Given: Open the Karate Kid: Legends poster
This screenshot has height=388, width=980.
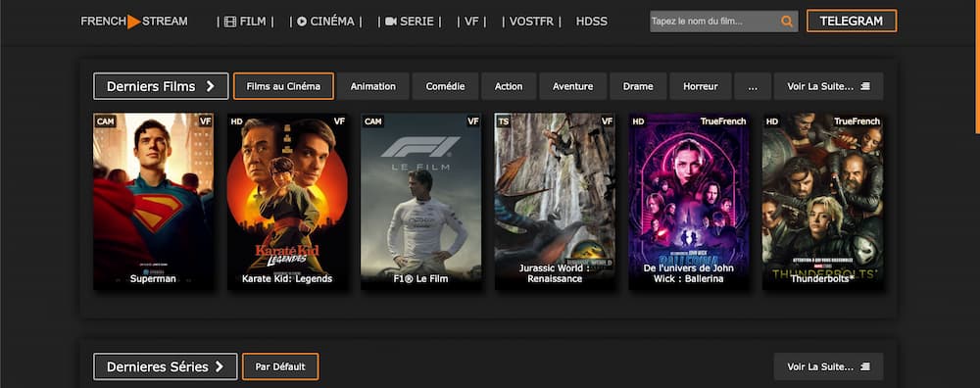Looking at the screenshot, I should pos(287,201).
